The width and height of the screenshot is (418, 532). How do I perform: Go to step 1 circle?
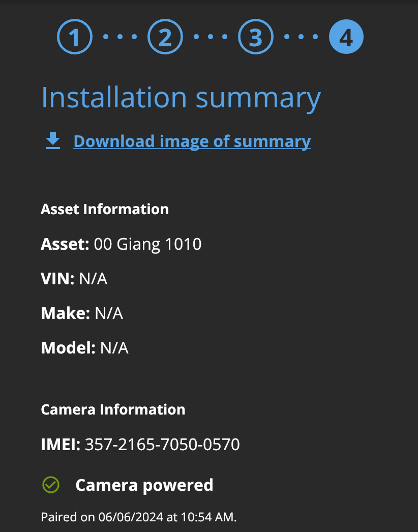(75, 37)
